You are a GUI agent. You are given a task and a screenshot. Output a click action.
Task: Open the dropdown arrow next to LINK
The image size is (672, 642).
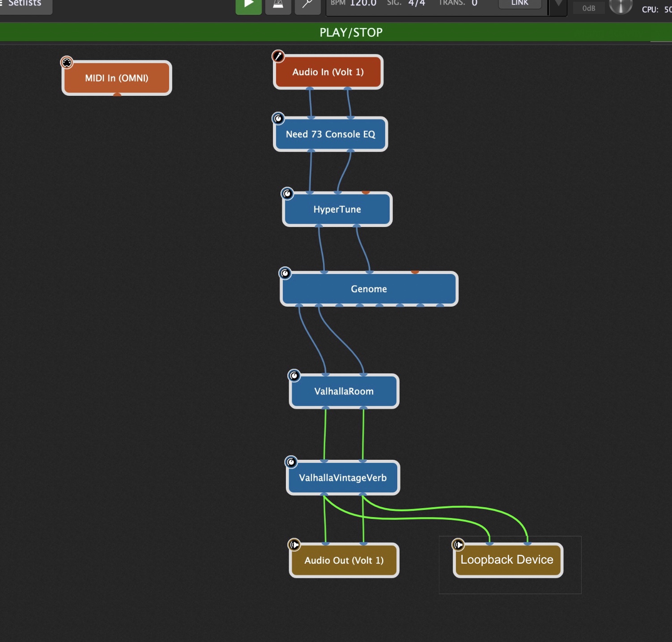(558, 4)
